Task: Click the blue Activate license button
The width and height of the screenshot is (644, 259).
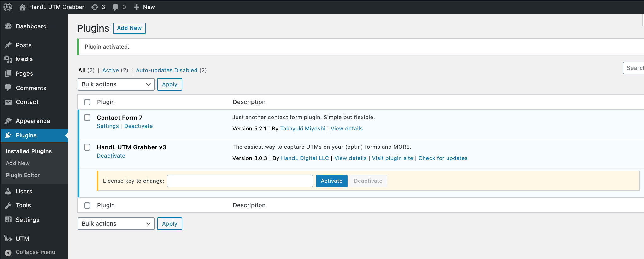Action: coord(331,181)
